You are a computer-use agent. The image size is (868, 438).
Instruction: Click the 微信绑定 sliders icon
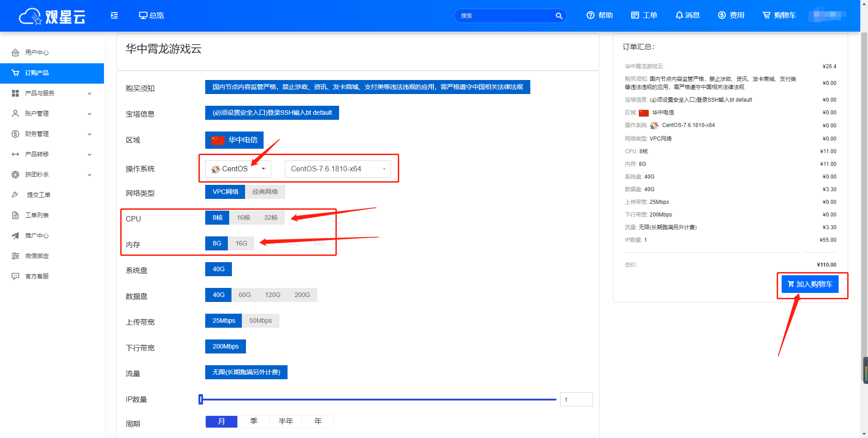click(x=15, y=256)
